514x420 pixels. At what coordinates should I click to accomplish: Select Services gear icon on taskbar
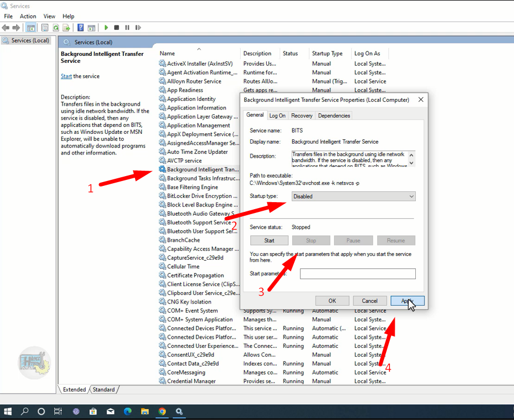pos(179,411)
